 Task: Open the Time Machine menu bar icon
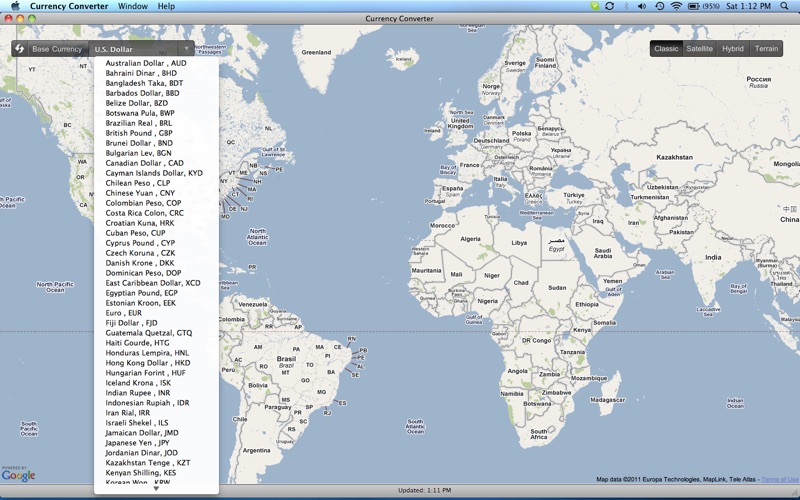pyautogui.click(x=660, y=6)
